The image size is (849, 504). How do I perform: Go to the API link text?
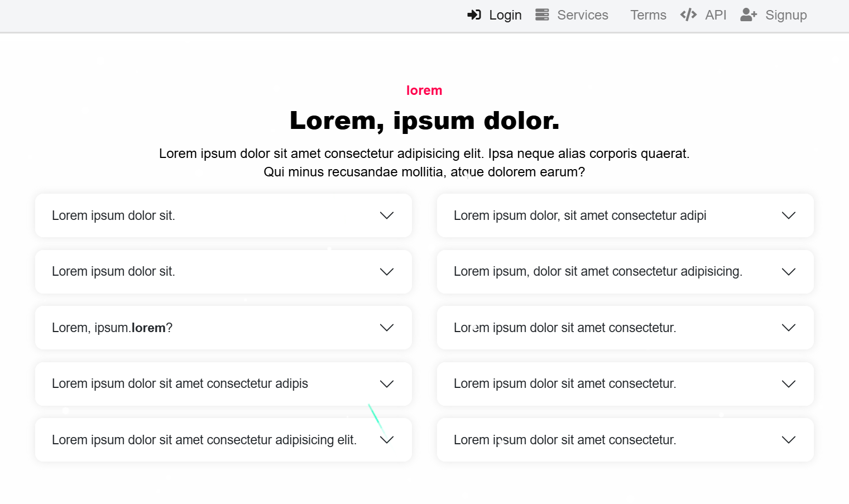click(x=716, y=15)
